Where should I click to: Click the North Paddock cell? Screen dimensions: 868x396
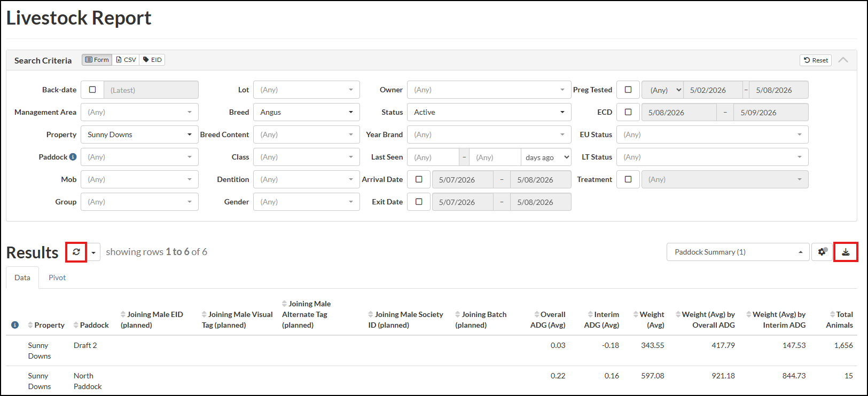88,381
